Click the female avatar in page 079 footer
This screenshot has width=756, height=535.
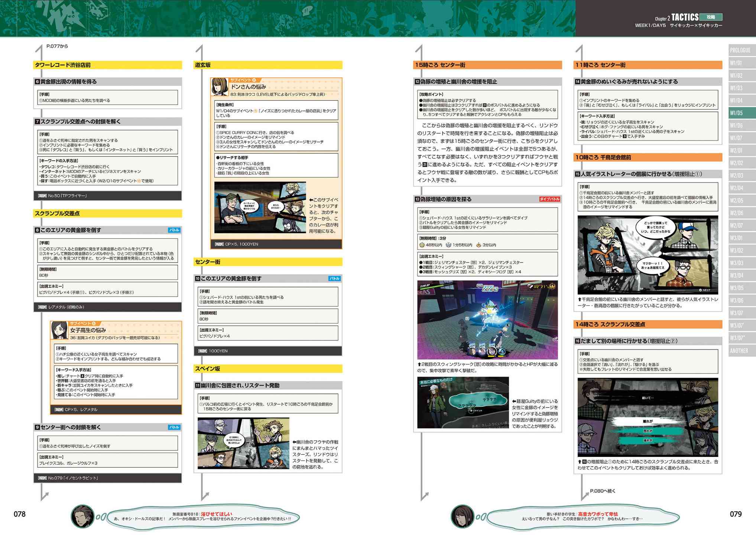(x=463, y=516)
